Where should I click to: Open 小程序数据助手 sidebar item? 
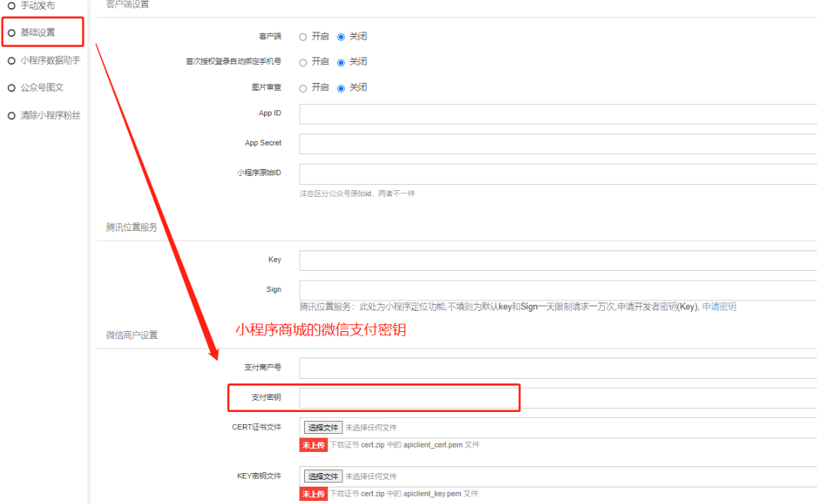[50, 60]
